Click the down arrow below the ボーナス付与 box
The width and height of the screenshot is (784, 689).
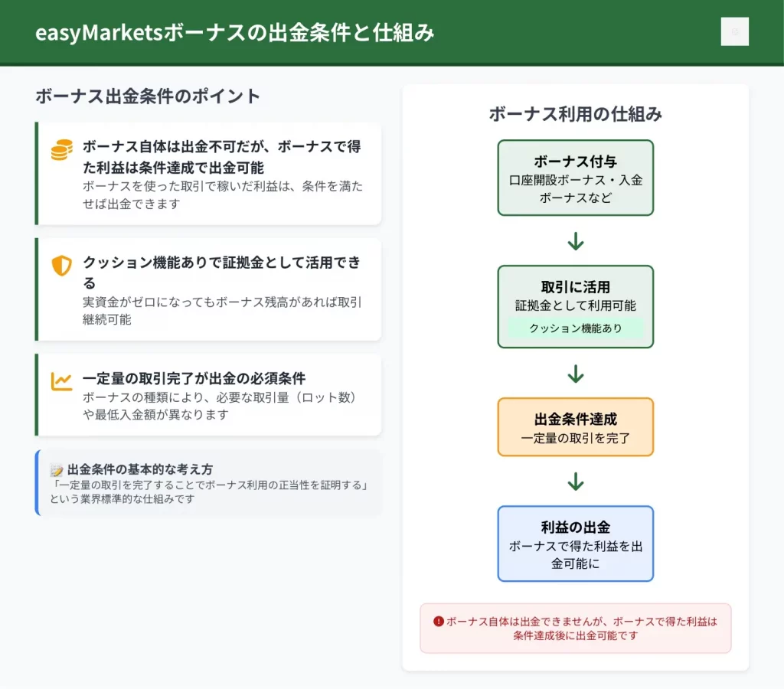click(x=576, y=241)
